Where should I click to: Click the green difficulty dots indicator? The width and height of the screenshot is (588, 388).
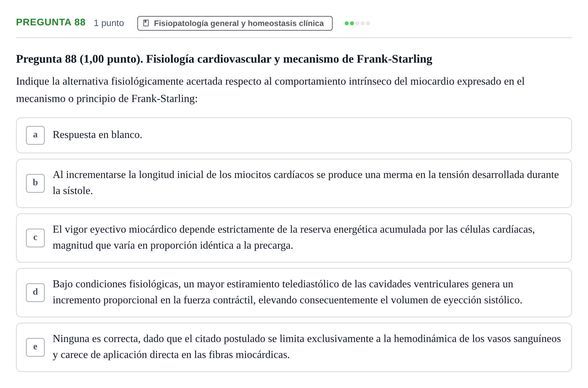357,23
